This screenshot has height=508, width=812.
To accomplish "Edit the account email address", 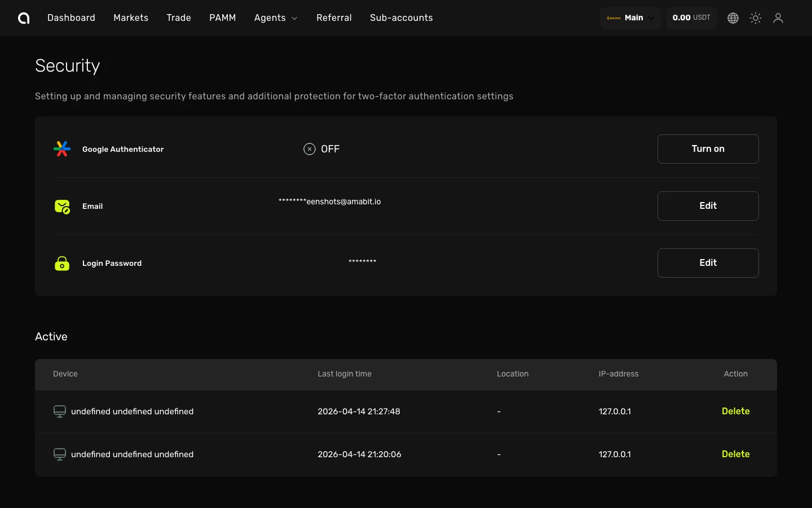I will click(x=708, y=206).
